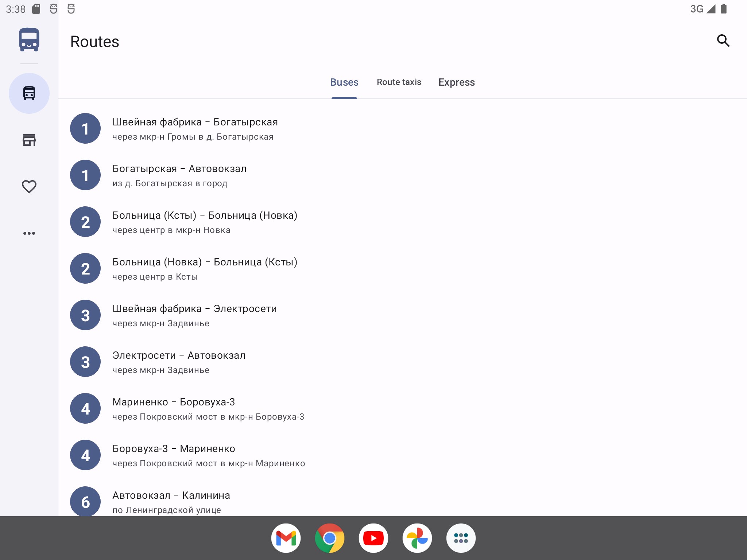The height and width of the screenshot is (560, 747).
Task: Open route 3 Электросети – Автовокзал
Action: pos(179,362)
